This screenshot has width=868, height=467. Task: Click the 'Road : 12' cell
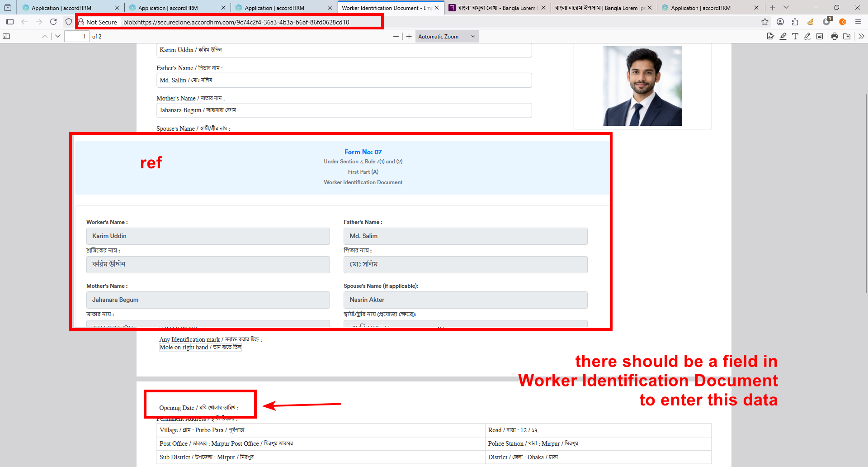(598, 430)
